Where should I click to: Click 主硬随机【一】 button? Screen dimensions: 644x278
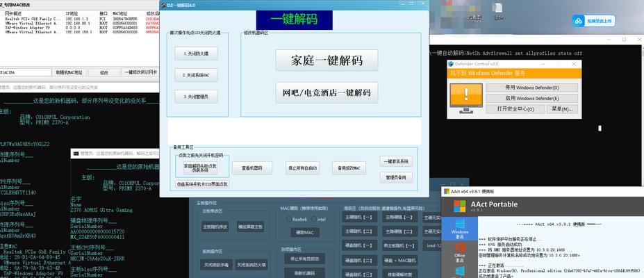click(359, 218)
